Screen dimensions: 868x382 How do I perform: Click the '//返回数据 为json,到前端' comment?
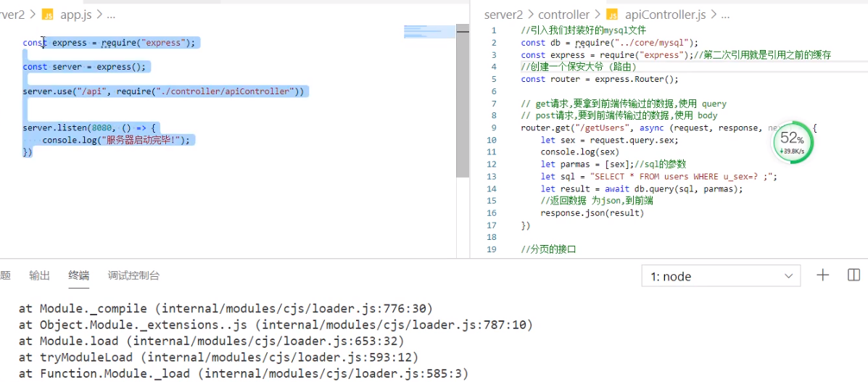[x=597, y=201]
